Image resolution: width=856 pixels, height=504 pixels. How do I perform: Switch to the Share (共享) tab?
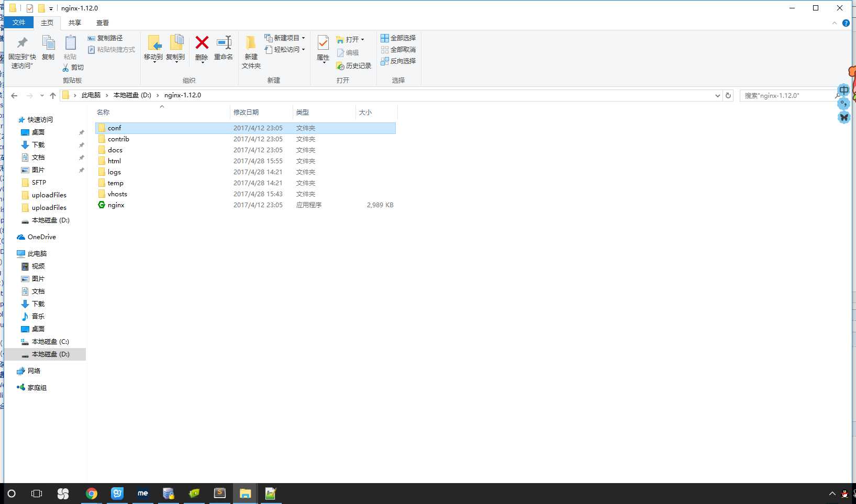[x=75, y=23]
